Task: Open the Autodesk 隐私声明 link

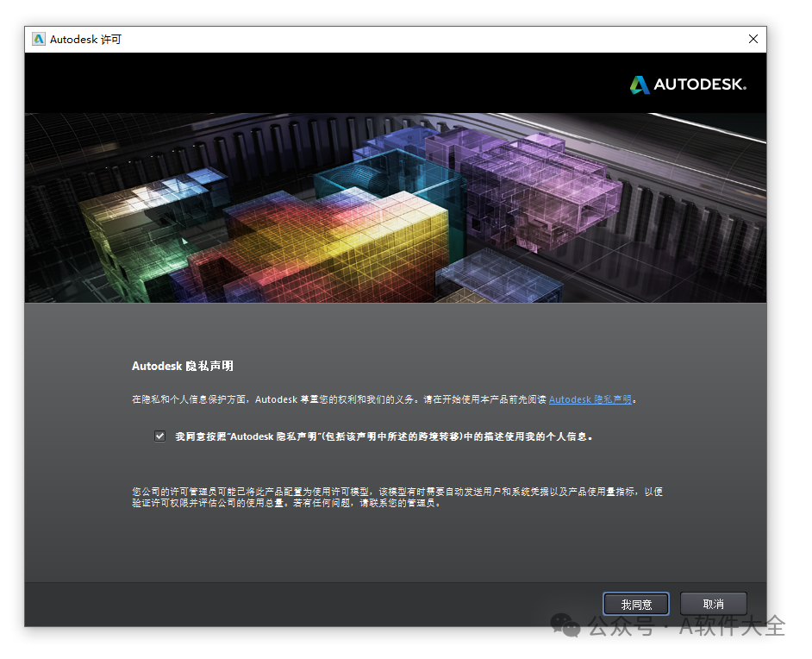Action: coord(590,399)
